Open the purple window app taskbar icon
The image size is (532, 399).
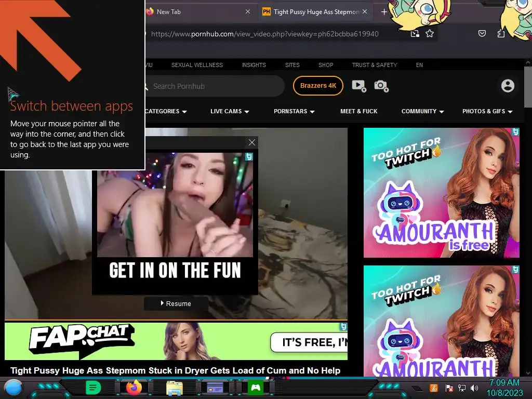click(x=215, y=388)
